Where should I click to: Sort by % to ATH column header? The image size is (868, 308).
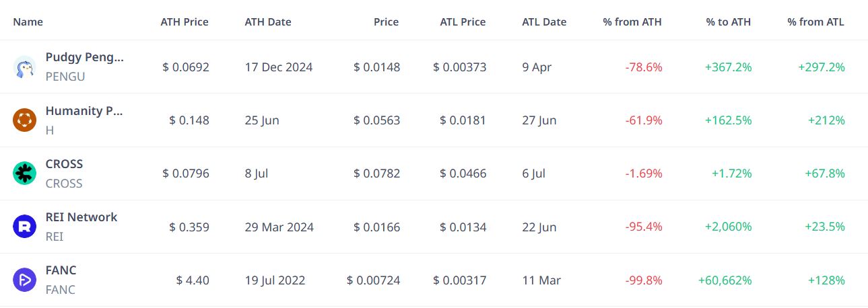(729, 22)
